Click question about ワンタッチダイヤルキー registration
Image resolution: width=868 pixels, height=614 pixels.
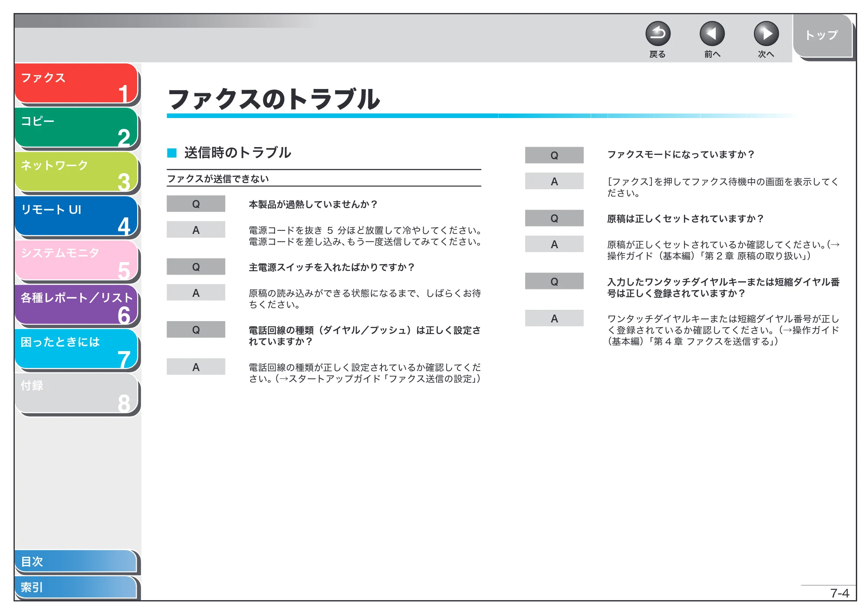pos(723,288)
